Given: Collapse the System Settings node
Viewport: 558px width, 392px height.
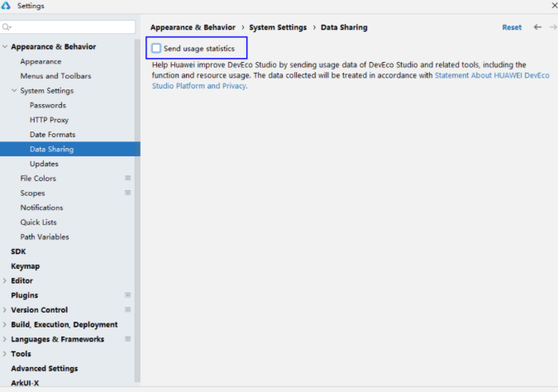Looking at the screenshot, I should pyautogui.click(x=14, y=90).
